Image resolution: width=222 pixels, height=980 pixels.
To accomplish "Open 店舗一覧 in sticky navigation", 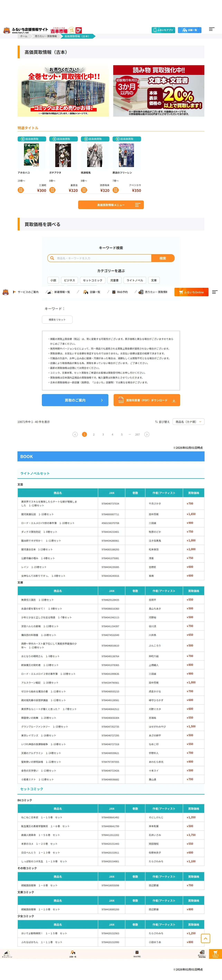I will pos(91,292).
